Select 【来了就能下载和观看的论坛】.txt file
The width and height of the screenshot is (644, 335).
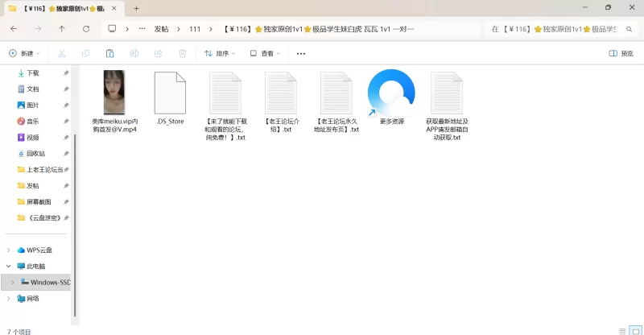225,106
